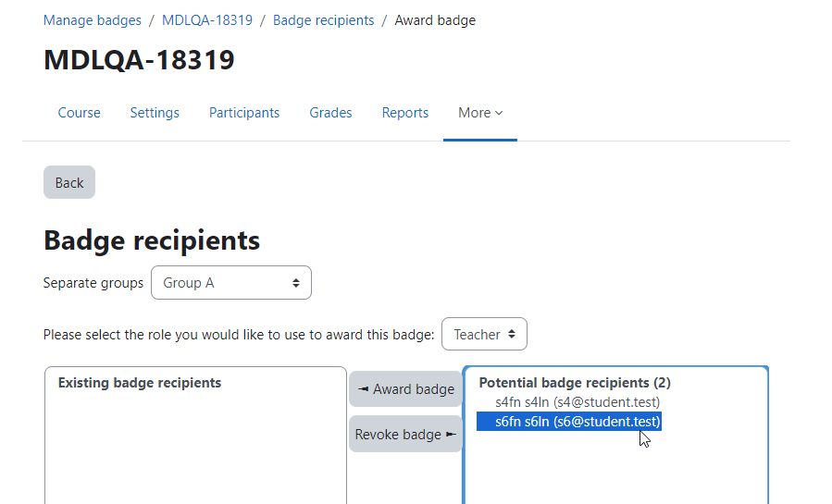The height and width of the screenshot is (504, 832).
Task: Click the Group A selector arrows icon
Action: pos(296,283)
